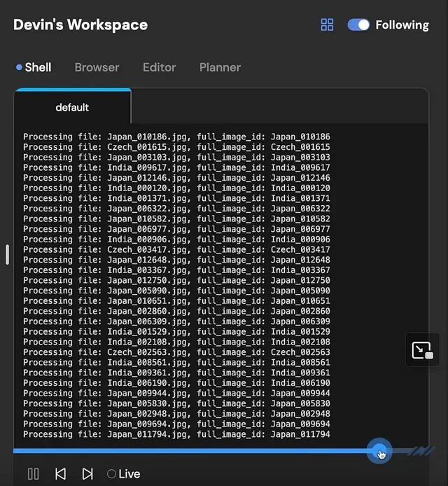The width and height of the screenshot is (448, 486).
Task: Click the line with Japan_010186.jpg
Action: (x=176, y=137)
